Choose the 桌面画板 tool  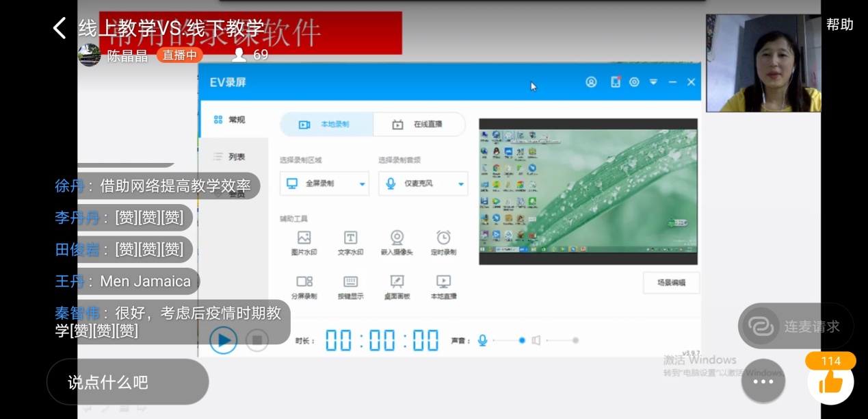pos(397,288)
